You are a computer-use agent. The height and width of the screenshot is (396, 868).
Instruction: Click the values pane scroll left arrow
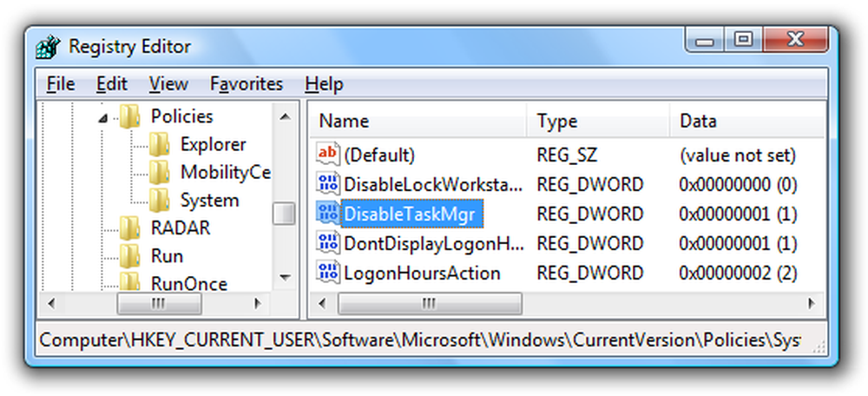tap(323, 303)
